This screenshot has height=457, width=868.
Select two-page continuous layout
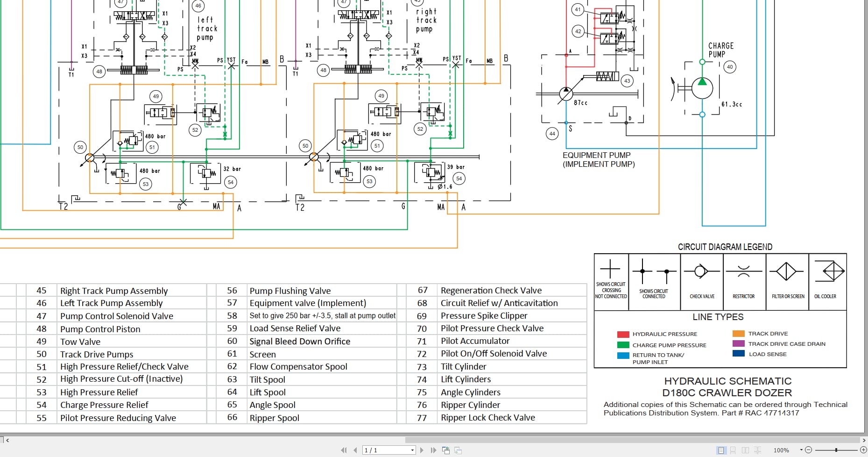(x=757, y=450)
